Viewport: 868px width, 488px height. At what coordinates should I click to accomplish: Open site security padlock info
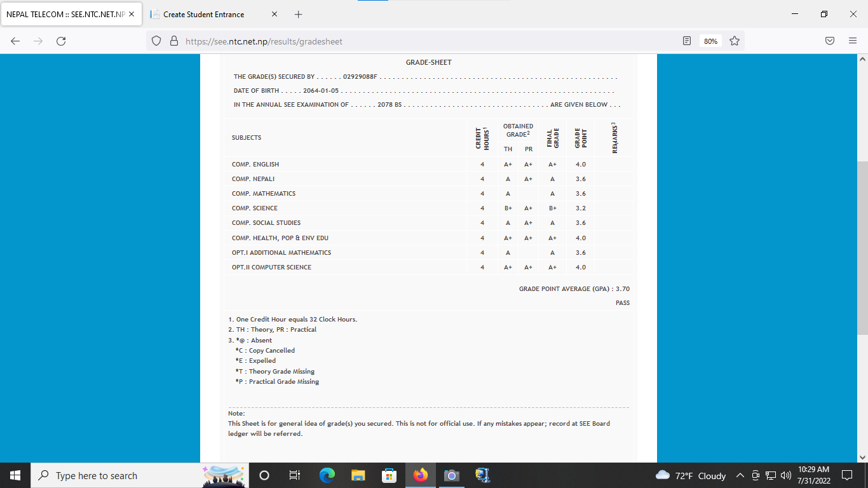coord(173,41)
